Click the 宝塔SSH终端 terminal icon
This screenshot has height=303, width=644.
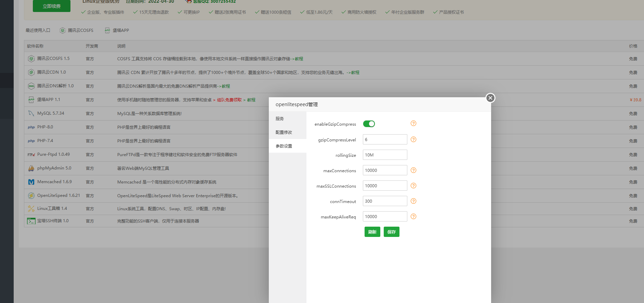point(31,221)
